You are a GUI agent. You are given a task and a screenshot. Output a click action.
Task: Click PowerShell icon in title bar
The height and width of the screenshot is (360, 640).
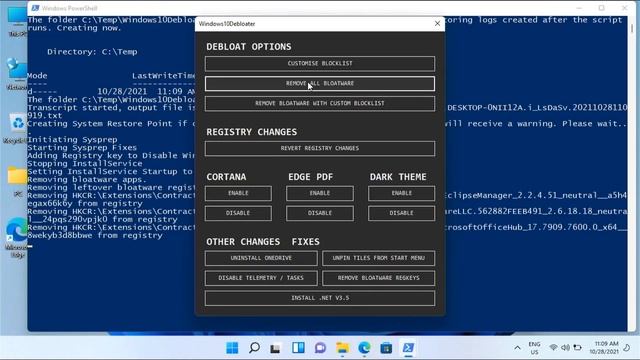pos(36,8)
